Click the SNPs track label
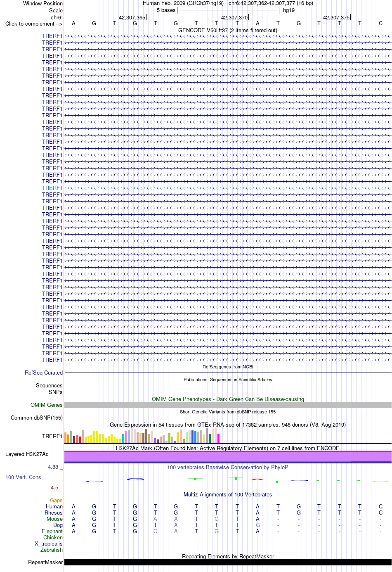The image size is (392, 572). coord(56,392)
